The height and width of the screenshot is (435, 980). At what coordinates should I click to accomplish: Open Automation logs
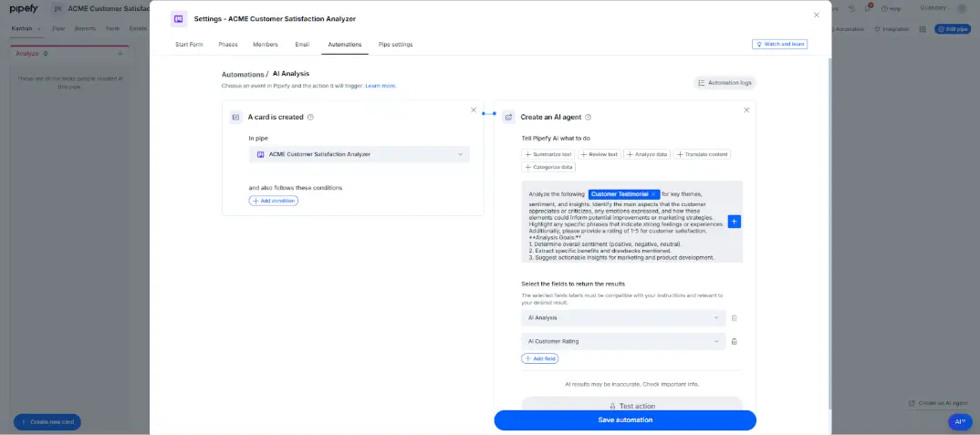tap(725, 82)
